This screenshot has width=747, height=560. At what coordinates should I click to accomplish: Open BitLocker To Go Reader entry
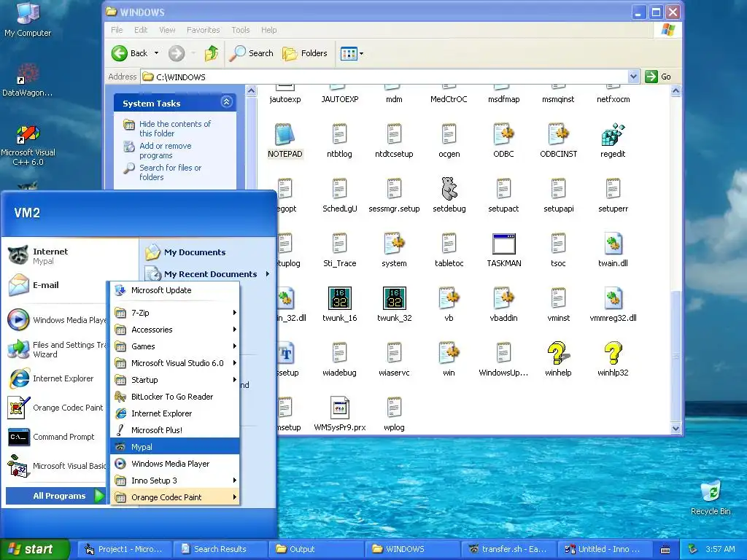pyautogui.click(x=175, y=397)
